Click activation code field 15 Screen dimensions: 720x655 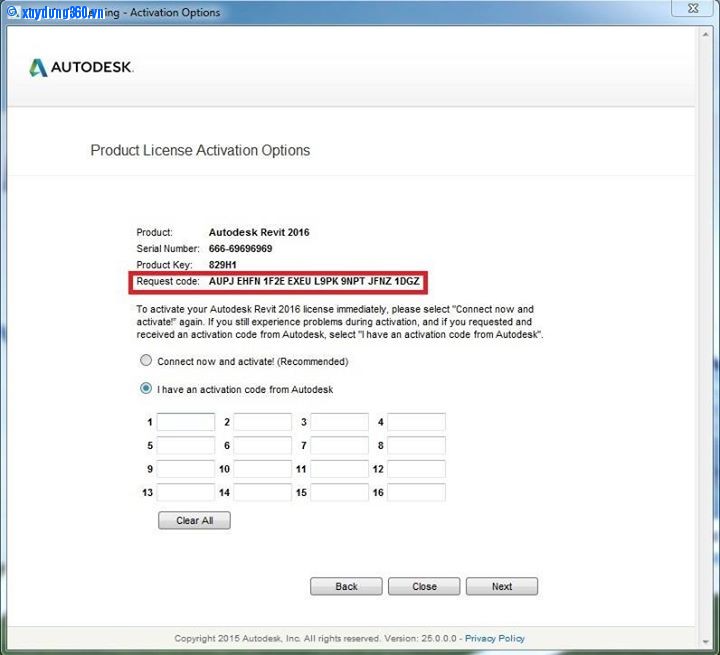click(x=340, y=492)
